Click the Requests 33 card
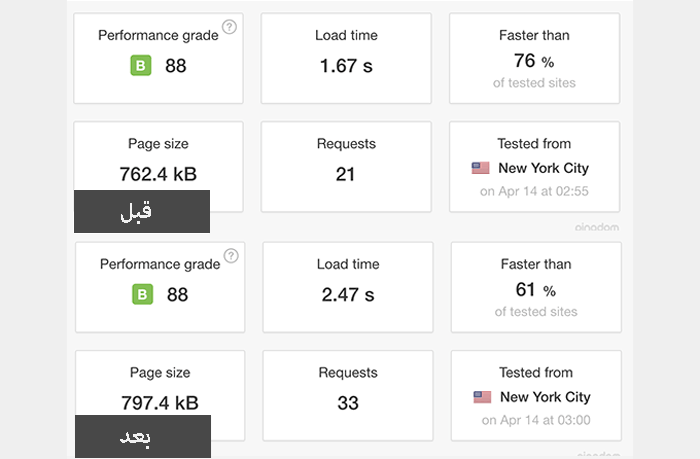The height and width of the screenshot is (459, 700). tap(348, 395)
